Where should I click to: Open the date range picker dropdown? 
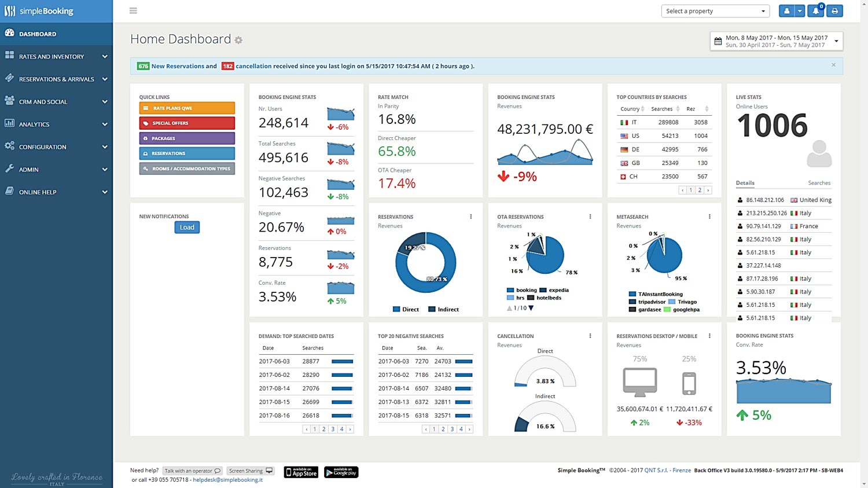(836, 41)
